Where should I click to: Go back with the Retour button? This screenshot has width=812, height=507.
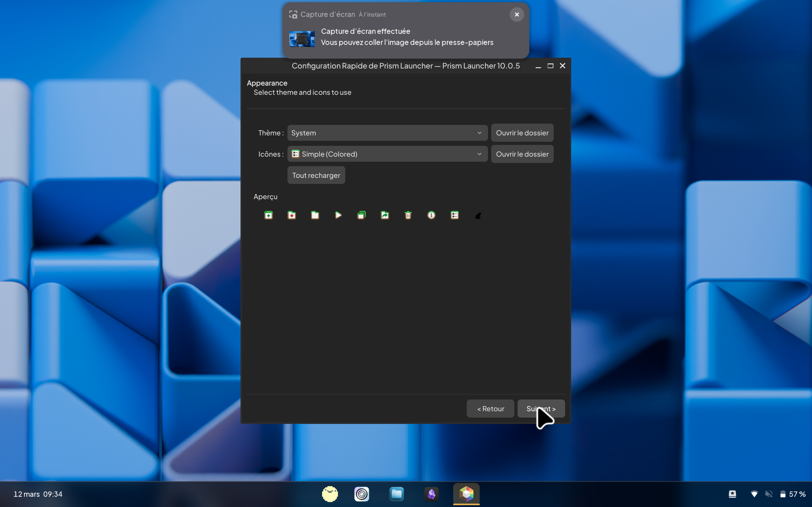tap(490, 408)
